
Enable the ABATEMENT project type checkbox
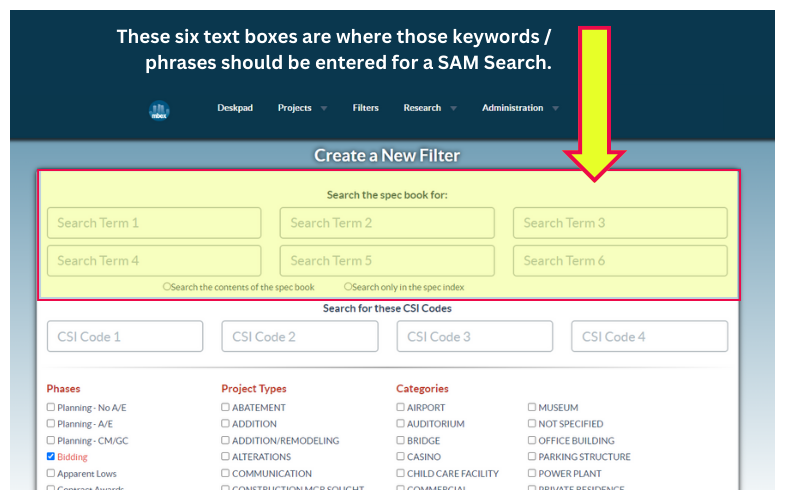pyautogui.click(x=226, y=407)
